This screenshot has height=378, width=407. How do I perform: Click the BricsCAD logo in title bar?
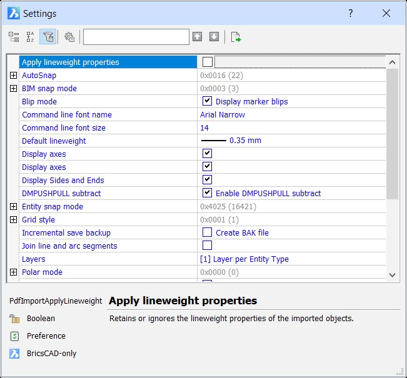(14, 13)
